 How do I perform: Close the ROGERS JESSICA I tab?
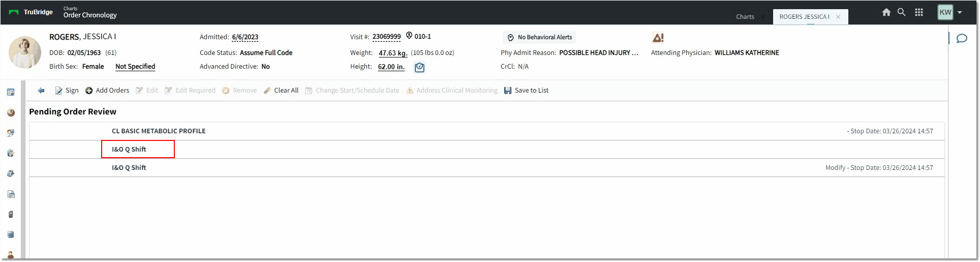(838, 17)
